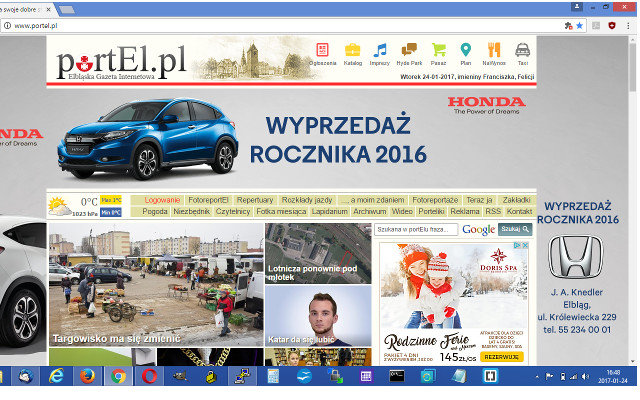Click the scrollbar down arrow
This screenshot has height=400, width=640.
point(633,361)
